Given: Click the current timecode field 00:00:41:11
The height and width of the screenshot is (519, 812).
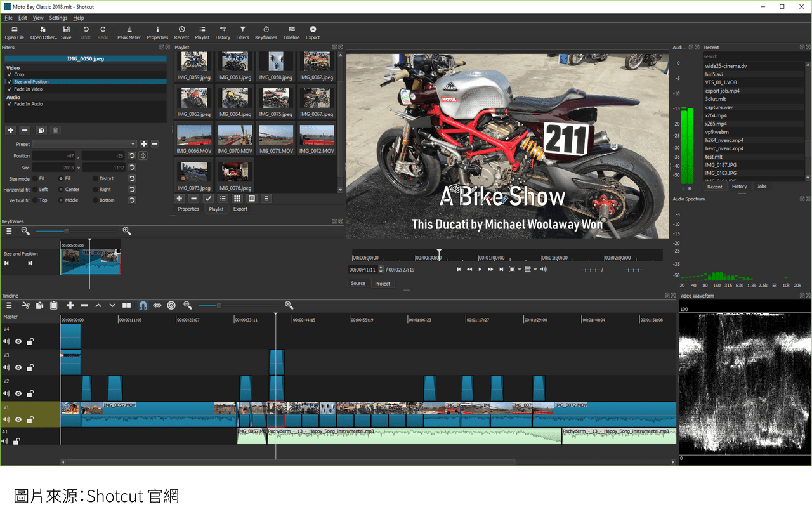Looking at the screenshot, I should [362, 270].
